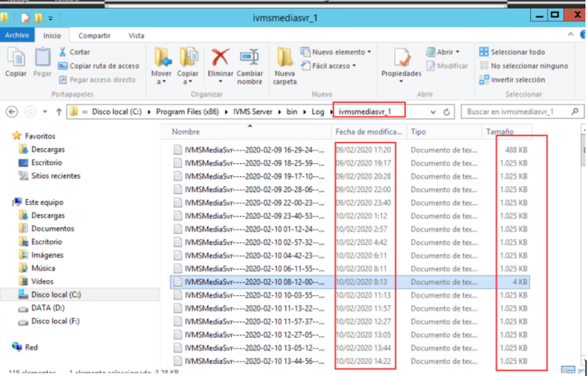The image size is (588, 376).
Task: Open Vídeos folder
Action: pyautogui.click(x=36, y=281)
